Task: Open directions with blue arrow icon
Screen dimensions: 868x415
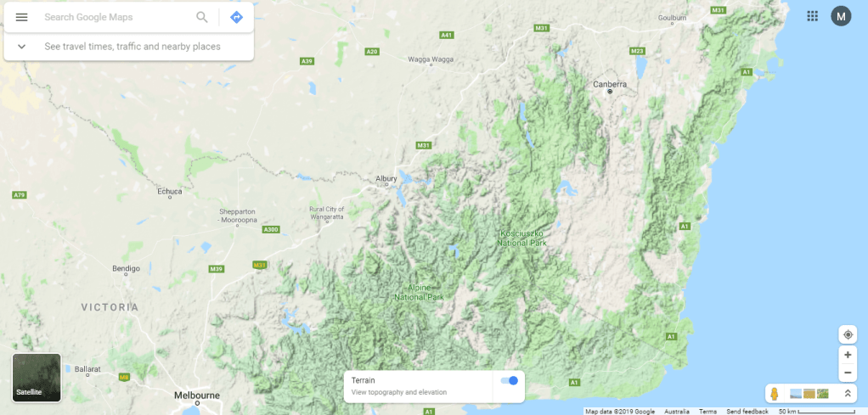Action: [236, 17]
